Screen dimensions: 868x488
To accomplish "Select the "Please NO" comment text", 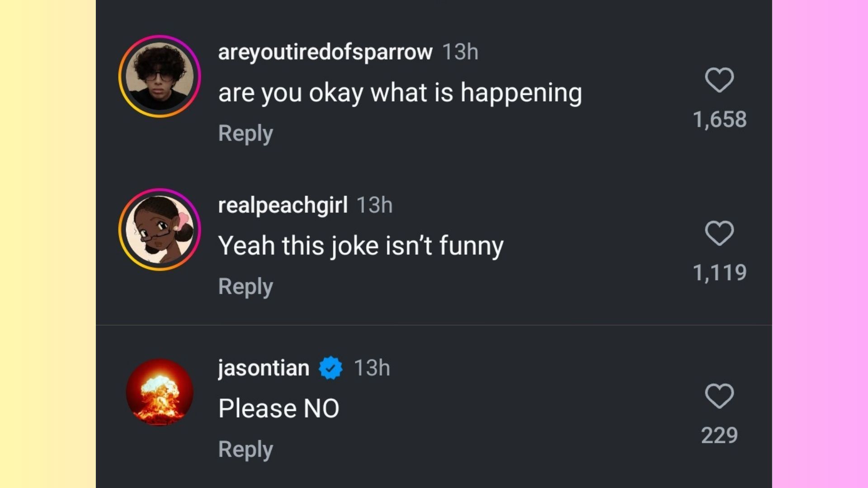I will click(x=278, y=408).
